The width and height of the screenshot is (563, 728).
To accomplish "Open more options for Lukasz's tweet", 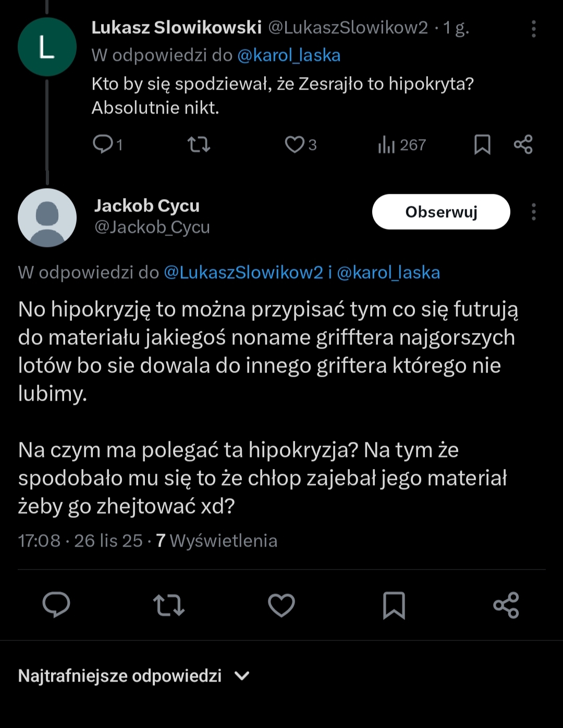I will click(533, 29).
